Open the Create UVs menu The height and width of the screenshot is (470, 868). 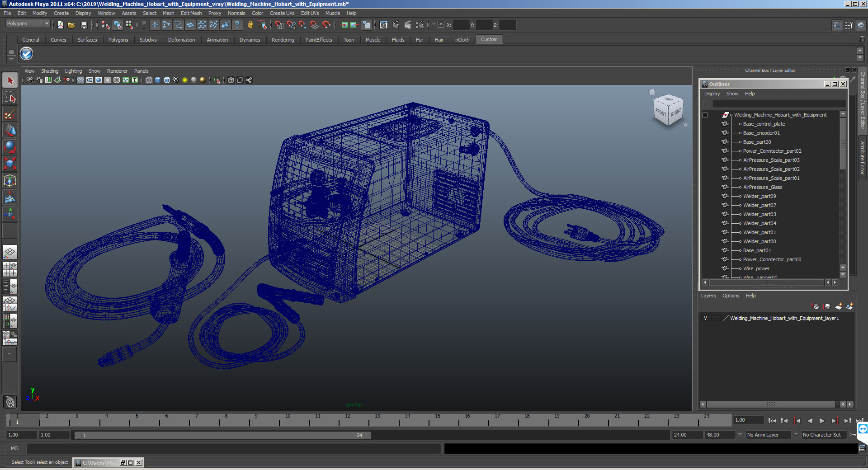pyautogui.click(x=282, y=13)
